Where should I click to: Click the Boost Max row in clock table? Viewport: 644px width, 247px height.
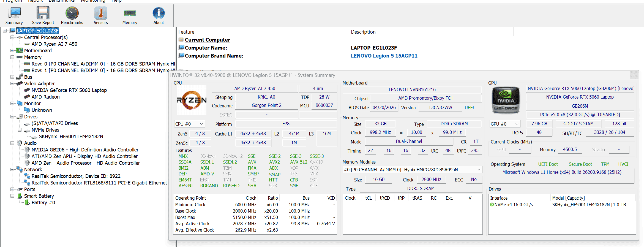pyautogui.click(x=255, y=217)
